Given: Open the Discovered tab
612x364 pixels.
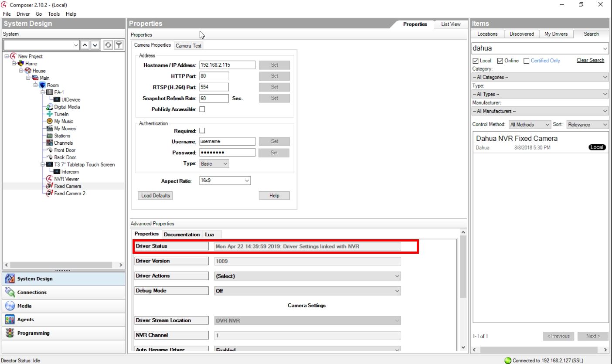Looking at the screenshot, I should [x=522, y=34].
